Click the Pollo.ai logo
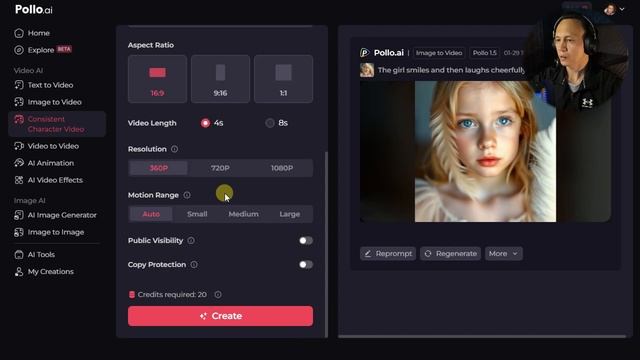This screenshot has height=360, width=640. 34,9
